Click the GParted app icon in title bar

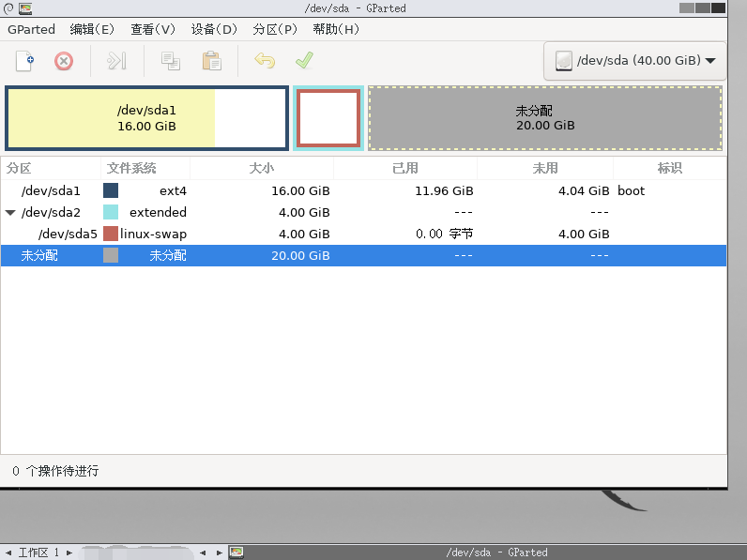tap(25, 8)
